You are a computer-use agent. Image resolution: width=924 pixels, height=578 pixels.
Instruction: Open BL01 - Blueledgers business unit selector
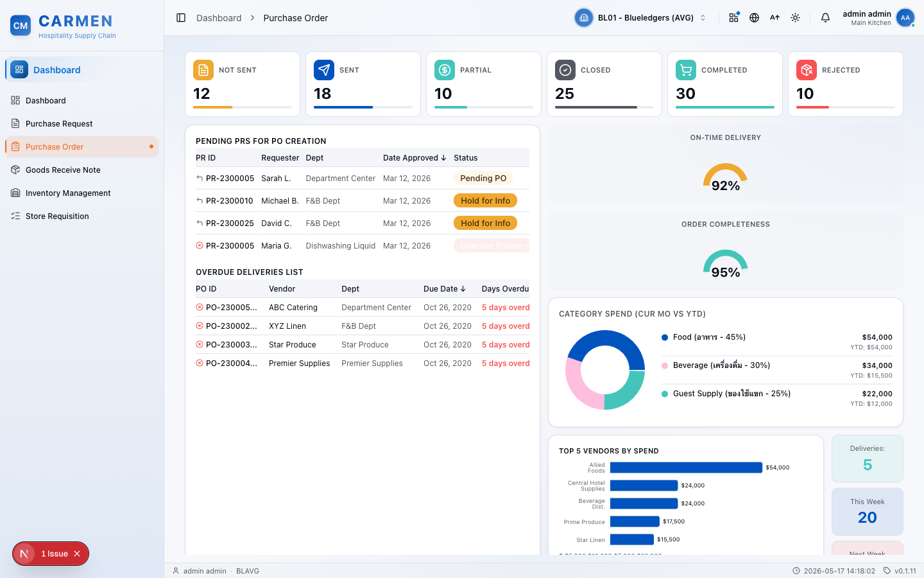pyautogui.click(x=641, y=18)
